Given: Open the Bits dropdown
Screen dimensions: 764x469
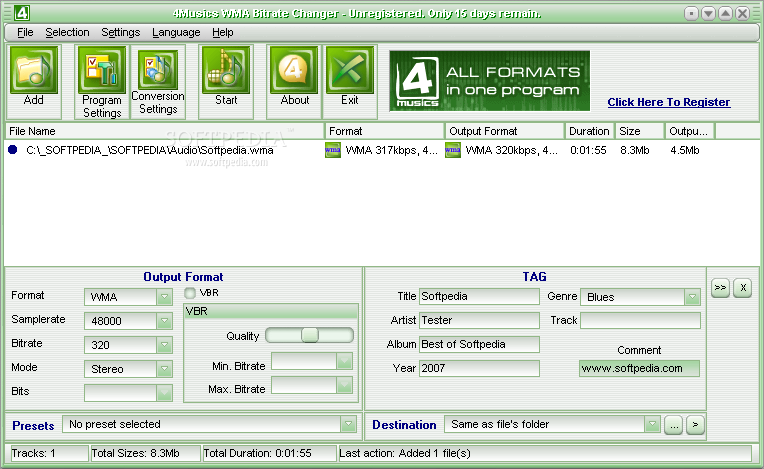Looking at the screenshot, I should [164, 393].
